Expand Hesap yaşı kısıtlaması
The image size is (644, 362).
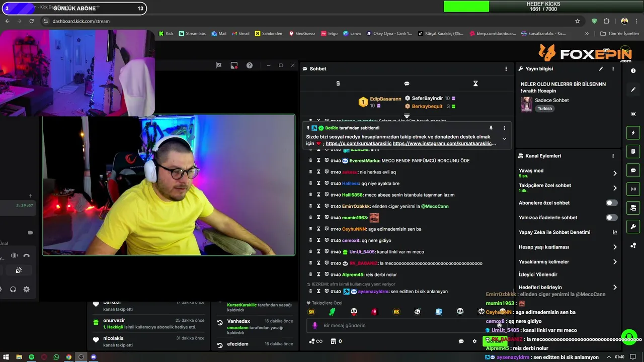pyautogui.click(x=568, y=247)
